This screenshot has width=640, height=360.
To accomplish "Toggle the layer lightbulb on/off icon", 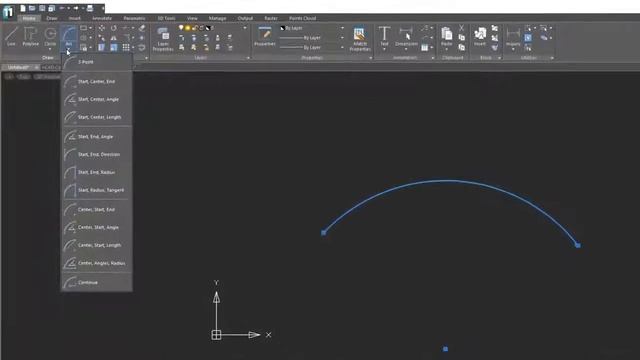I will [x=181, y=28].
